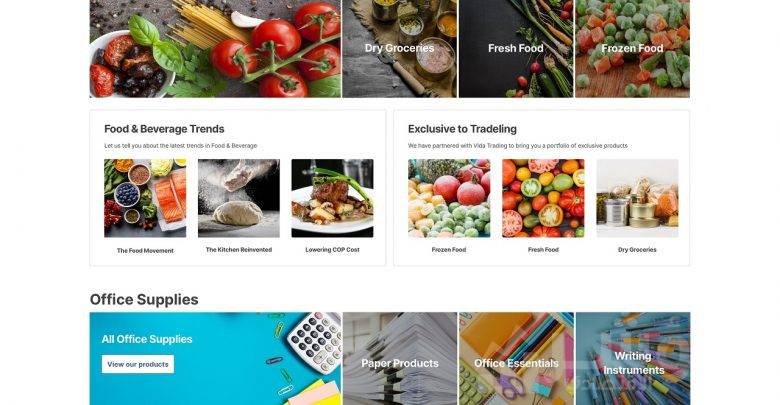This screenshot has height=405, width=780.
Task: Open The Kitchen Reinvented image
Action: pyautogui.click(x=239, y=198)
